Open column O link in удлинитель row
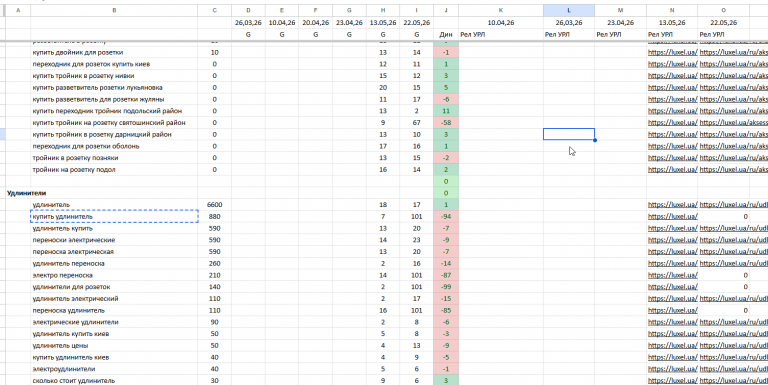Viewport: 768px width, 385px height. [x=733, y=205]
